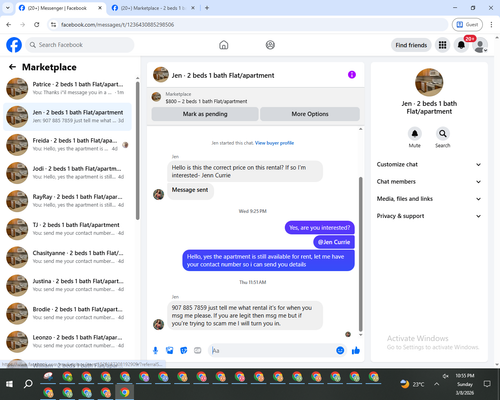Open Jodi conversation
Screen dimensions: 500x400
(67, 173)
